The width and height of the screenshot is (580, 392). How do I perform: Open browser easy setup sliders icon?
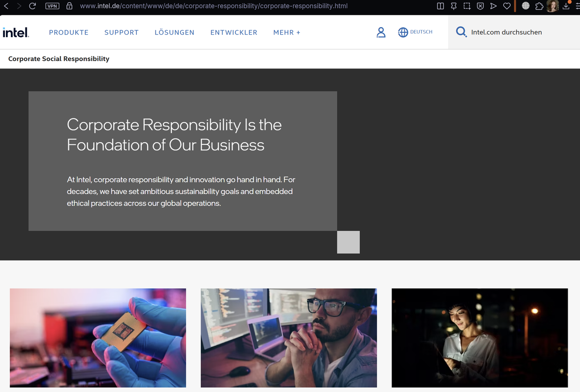(577, 6)
